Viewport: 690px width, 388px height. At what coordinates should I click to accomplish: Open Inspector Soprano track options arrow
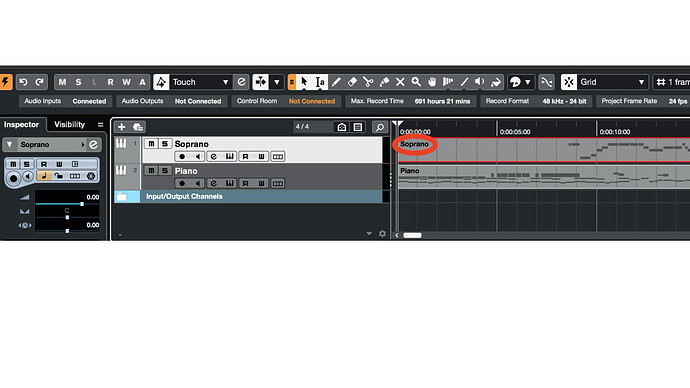point(83,144)
